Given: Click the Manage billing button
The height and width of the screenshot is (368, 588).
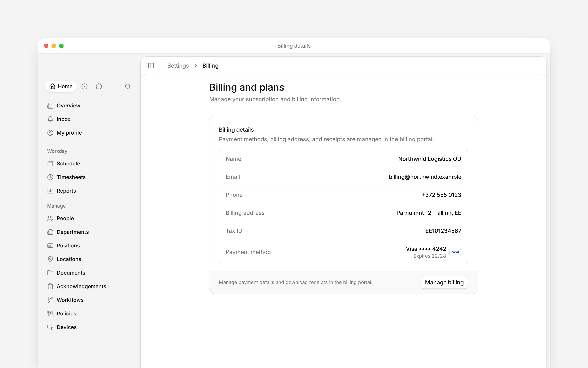Looking at the screenshot, I should tap(444, 282).
